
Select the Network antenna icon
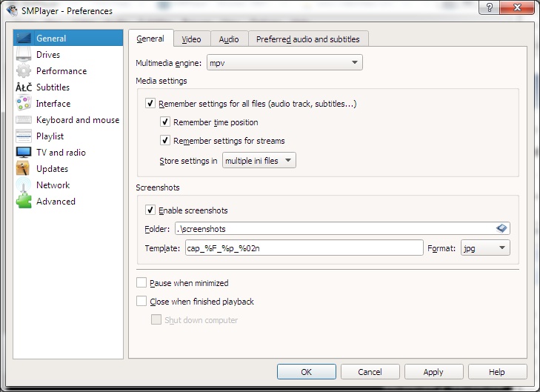click(24, 185)
